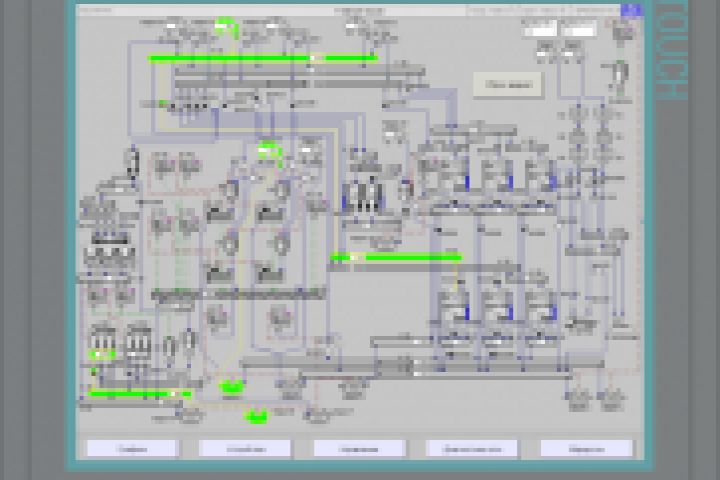Viewport: 720px width, 480px height.
Task: Select the right white value field at top right
Action: 579,31
